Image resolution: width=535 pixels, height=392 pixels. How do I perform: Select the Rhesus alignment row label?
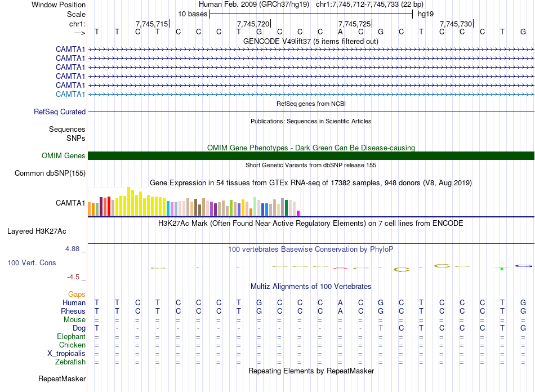pyautogui.click(x=73, y=311)
